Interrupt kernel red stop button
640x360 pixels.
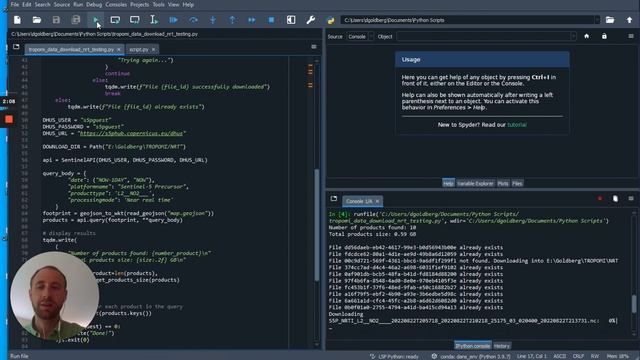[600, 199]
